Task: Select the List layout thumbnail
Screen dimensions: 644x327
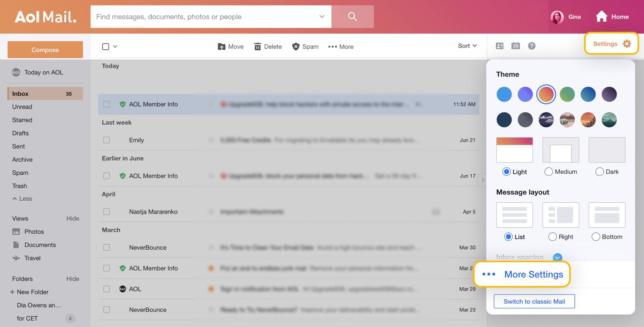Action: (x=514, y=215)
